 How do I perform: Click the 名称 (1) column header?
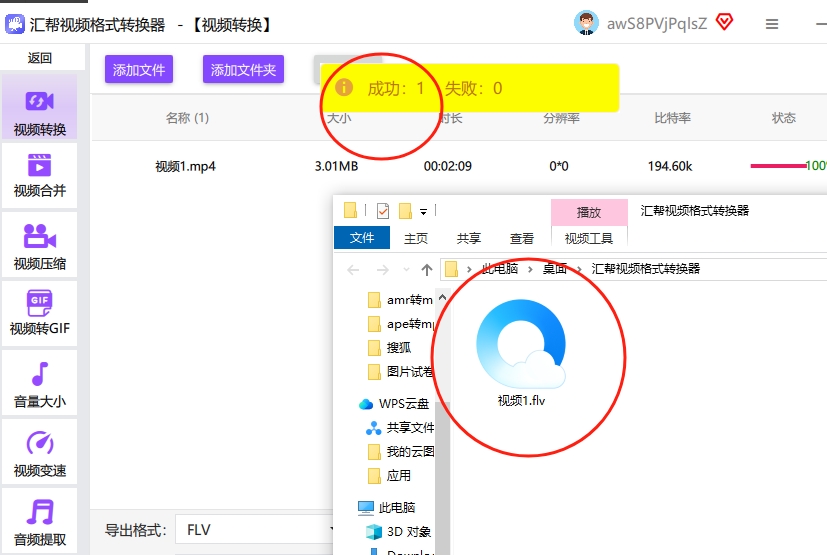187,118
